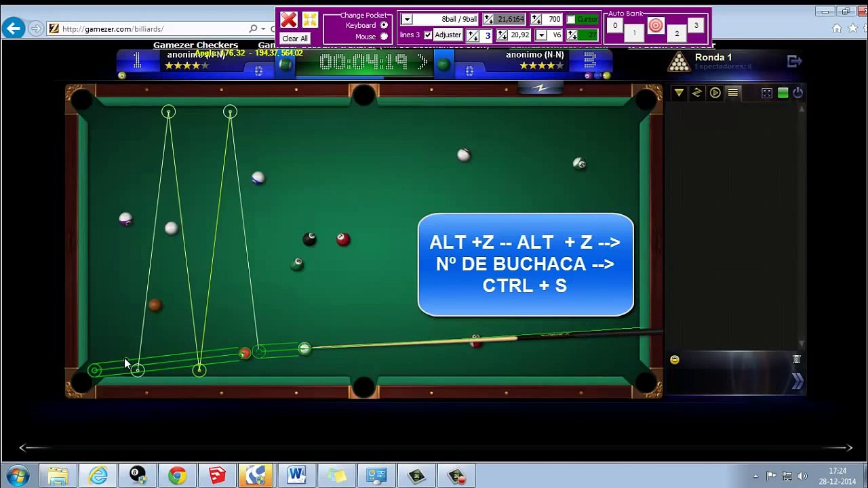Toggle the checkbox next to Adjuster
The width and height of the screenshot is (868, 488).
(x=428, y=35)
